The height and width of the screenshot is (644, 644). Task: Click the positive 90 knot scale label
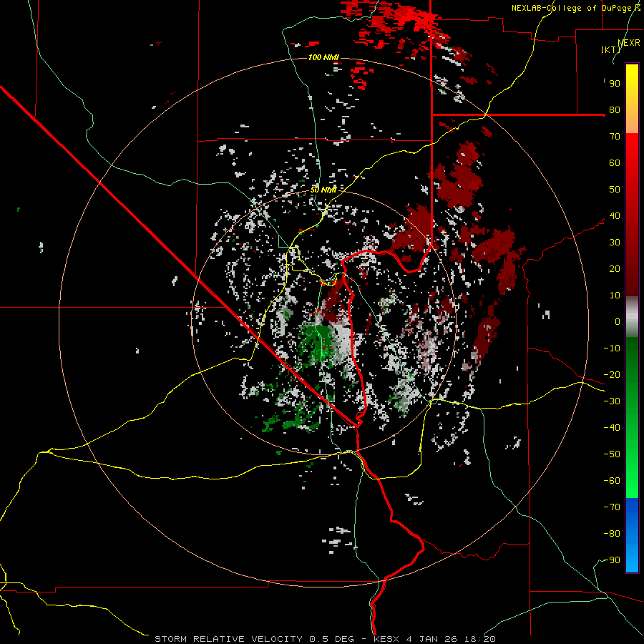click(x=615, y=84)
